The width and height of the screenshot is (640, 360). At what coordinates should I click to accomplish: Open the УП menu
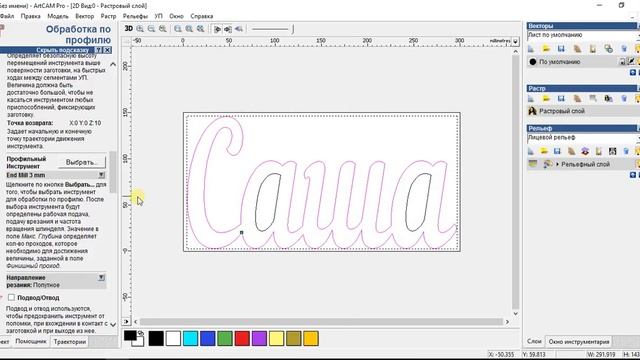158,16
